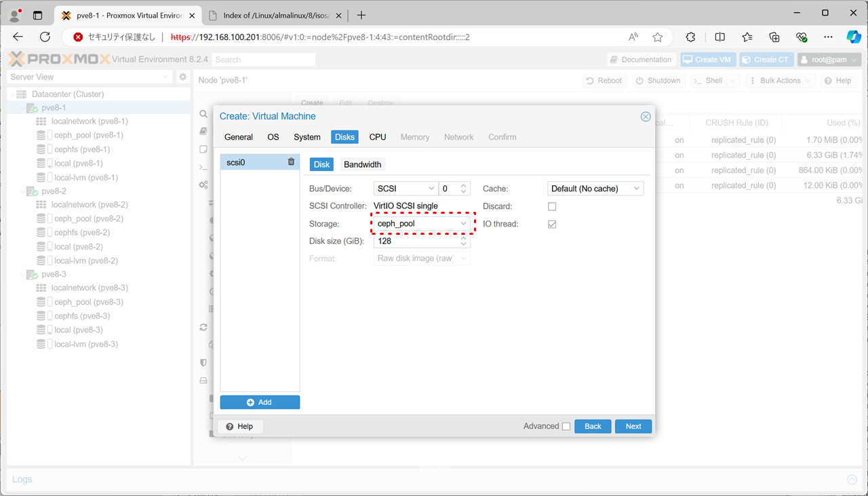The height and width of the screenshot is (496, 868).
Task: Open a new browser tab
Action: click(361, 15)
